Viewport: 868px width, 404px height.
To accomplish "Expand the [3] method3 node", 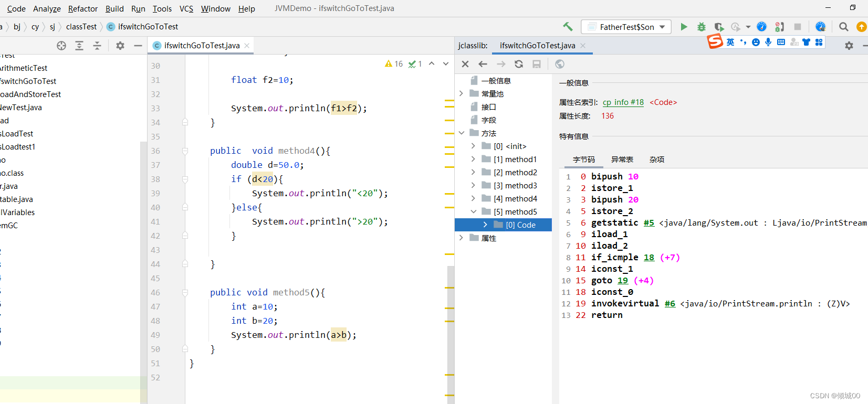I will coord(474,185).
